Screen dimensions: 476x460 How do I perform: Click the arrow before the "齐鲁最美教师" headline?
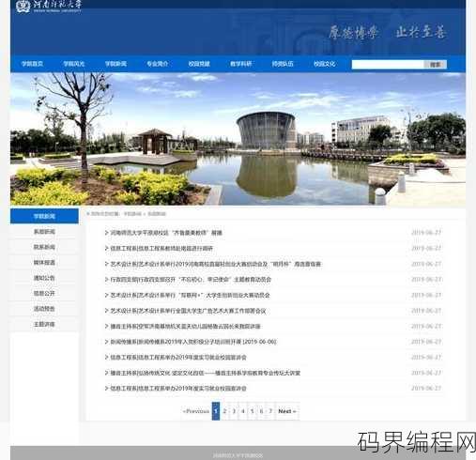106,233
